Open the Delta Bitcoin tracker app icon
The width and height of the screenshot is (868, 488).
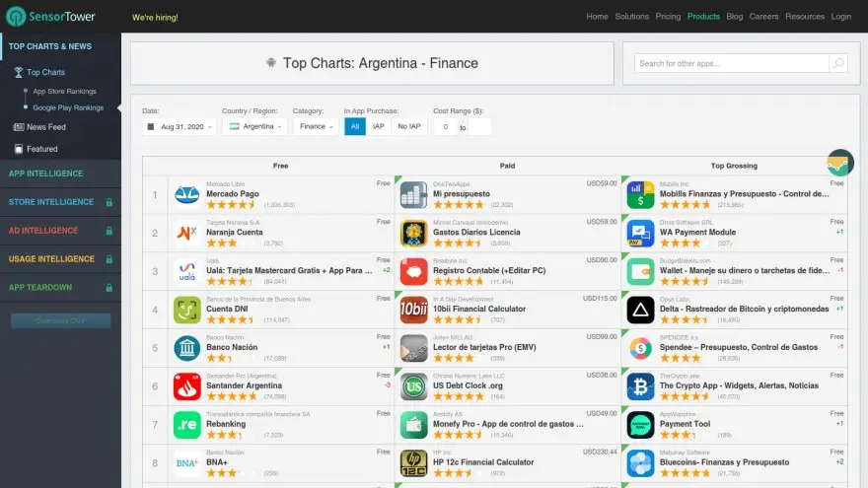(x=640, y=310)
